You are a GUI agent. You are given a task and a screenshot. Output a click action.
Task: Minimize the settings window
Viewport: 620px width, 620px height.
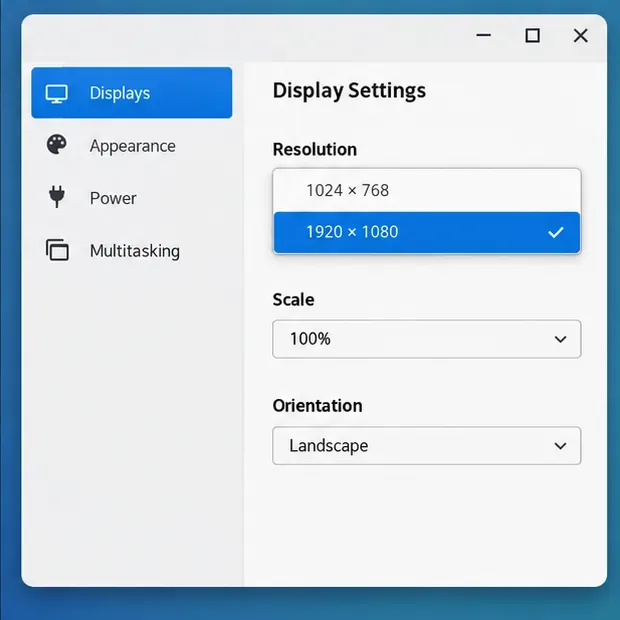click(x=483, y=35)
